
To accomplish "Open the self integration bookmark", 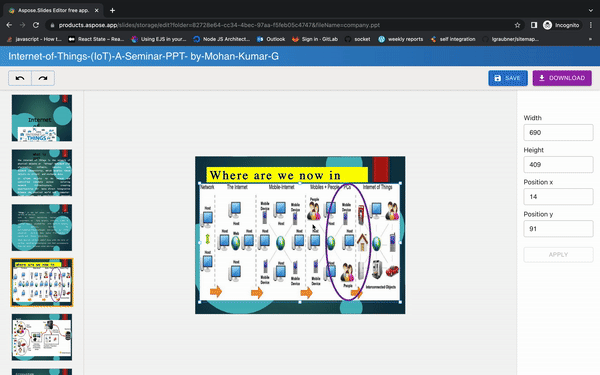I will point(453,39).
